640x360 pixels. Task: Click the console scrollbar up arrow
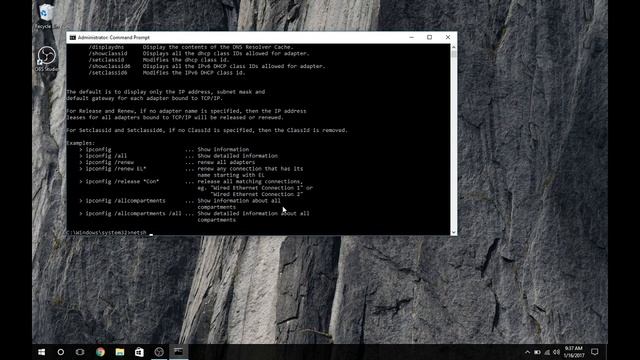453,47
